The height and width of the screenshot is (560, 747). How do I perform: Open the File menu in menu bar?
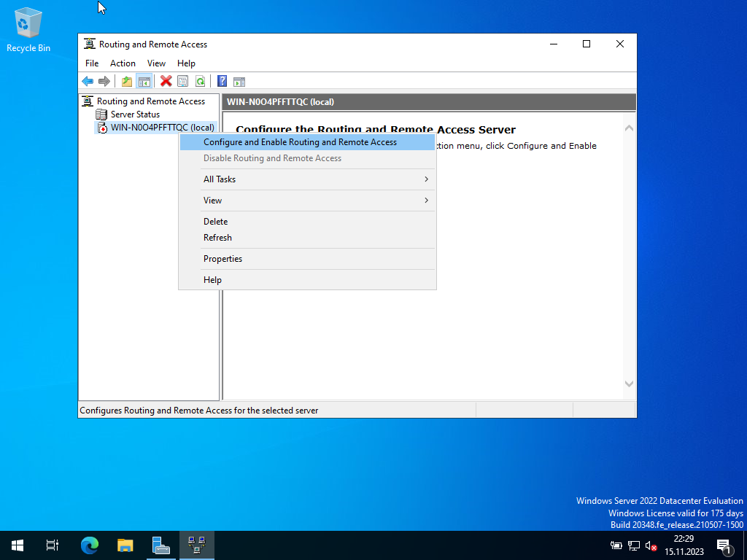pos(92,63)
